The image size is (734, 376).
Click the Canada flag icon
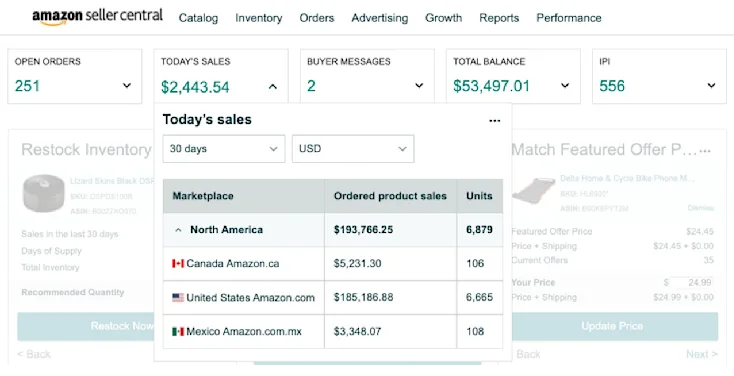tap(178, 264)
